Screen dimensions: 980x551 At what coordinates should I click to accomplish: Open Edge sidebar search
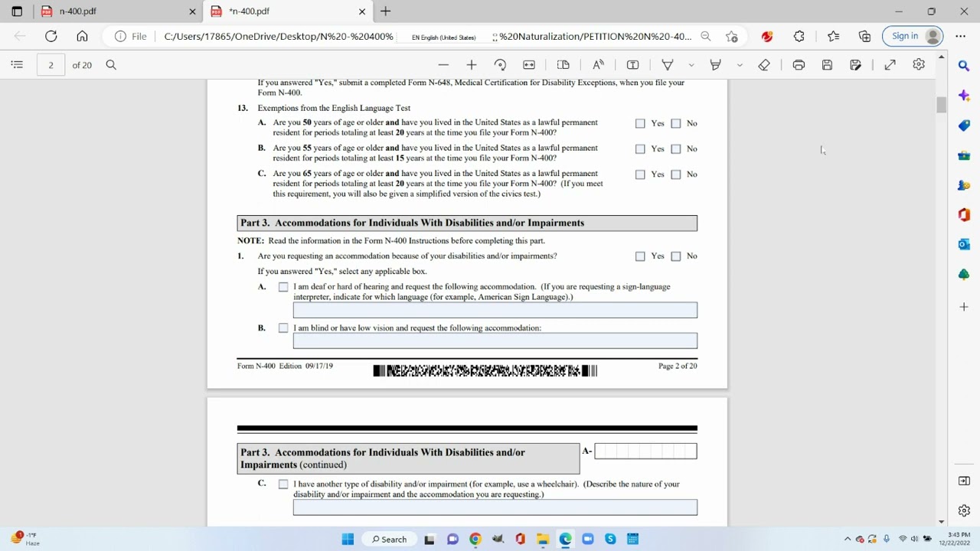pos(964,66)
